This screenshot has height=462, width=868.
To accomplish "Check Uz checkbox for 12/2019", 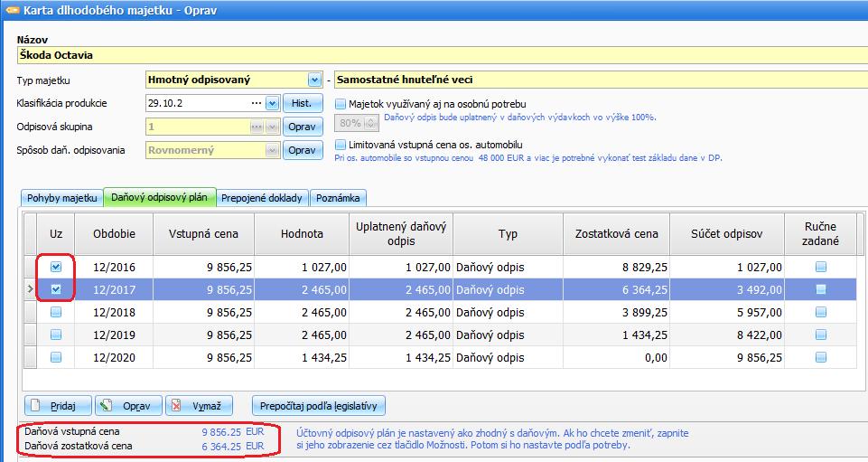I will (56, 335).
